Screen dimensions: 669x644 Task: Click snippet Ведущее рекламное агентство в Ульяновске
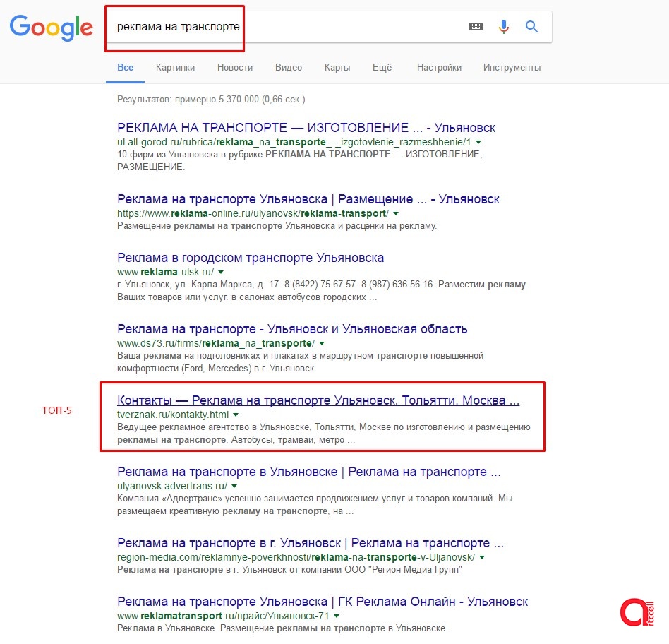[x=324, y=434]
